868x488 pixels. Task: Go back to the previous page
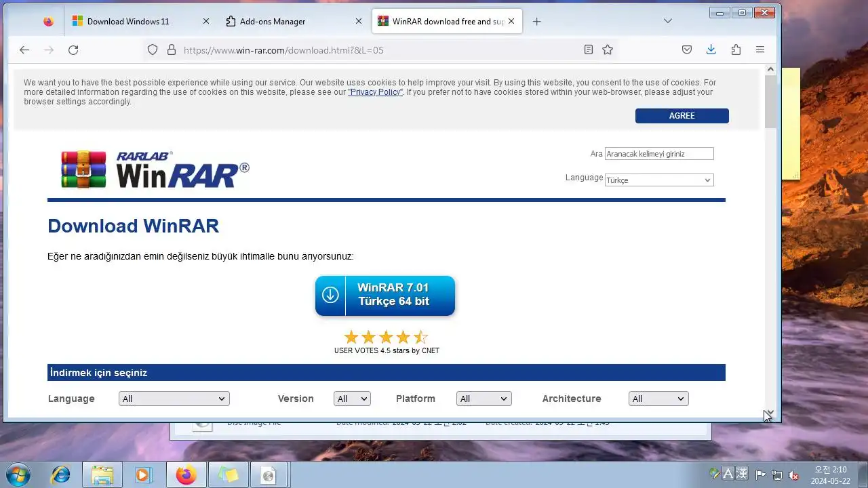[24, 50]
